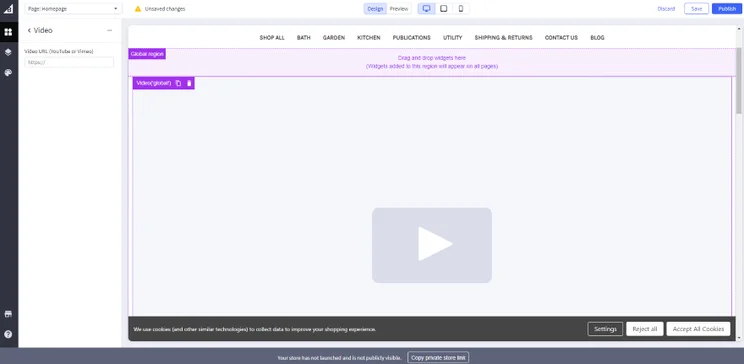Screen dimensions: 744x364
Task: Switch to tablet viewport
Action: [444, 9]
